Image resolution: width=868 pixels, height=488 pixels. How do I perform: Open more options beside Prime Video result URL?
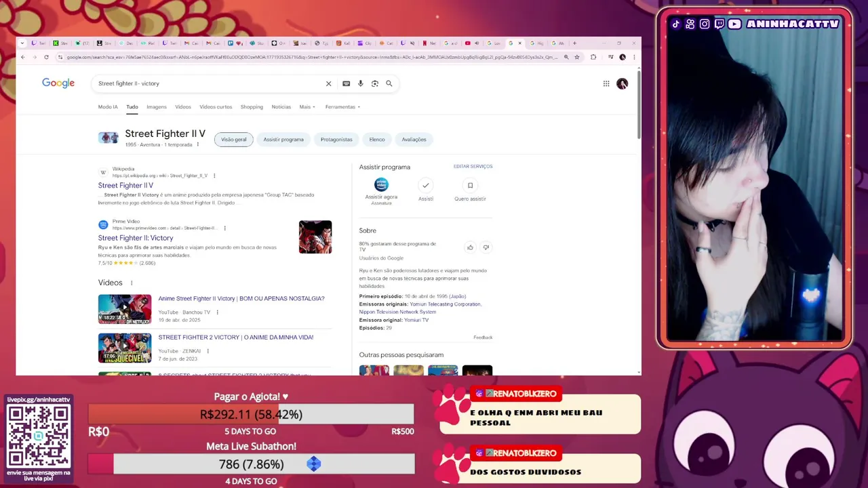coord(224,228)
